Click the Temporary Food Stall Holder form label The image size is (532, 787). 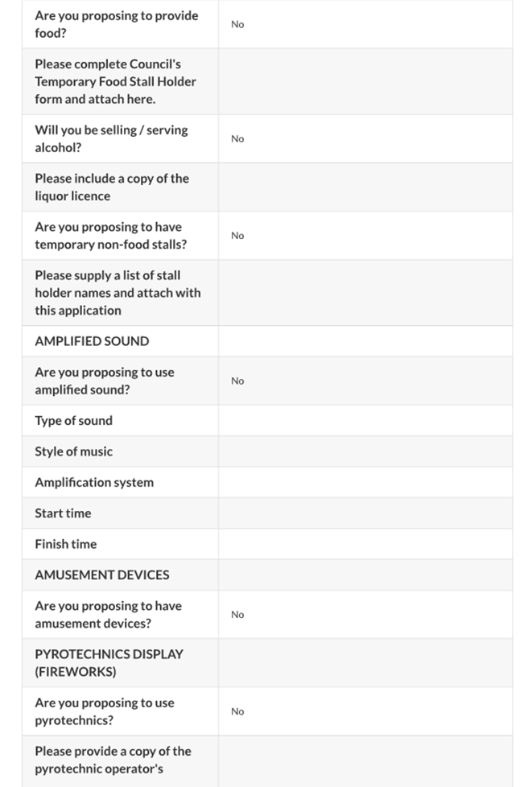[x=115, y=81]
